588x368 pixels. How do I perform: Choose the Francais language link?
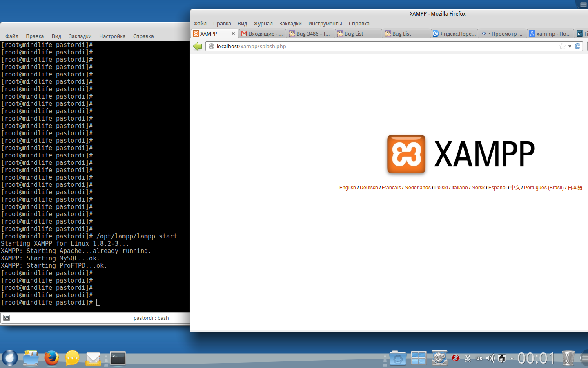391,188
